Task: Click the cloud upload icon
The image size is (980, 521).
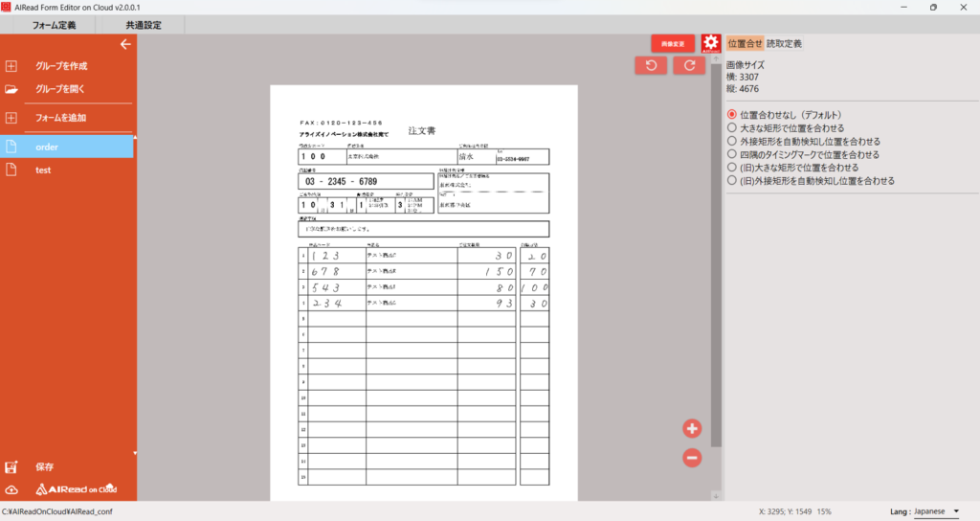Action: coord(12,489)
